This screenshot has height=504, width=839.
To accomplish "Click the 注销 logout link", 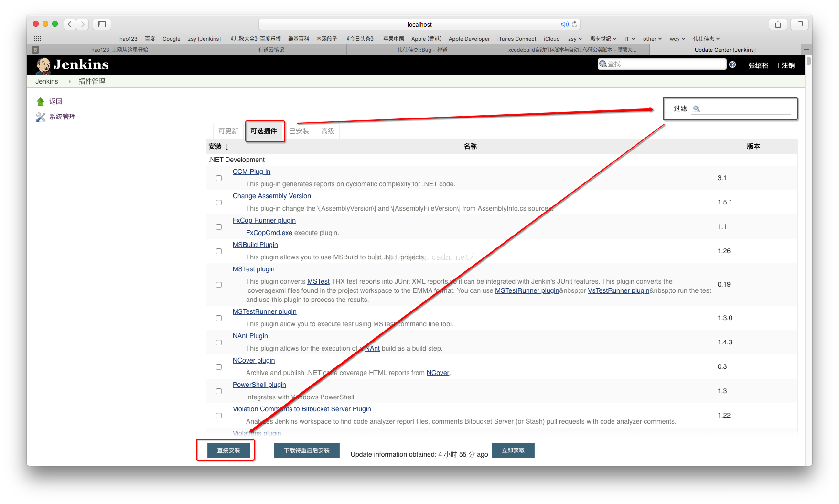I will pos(788,65).
